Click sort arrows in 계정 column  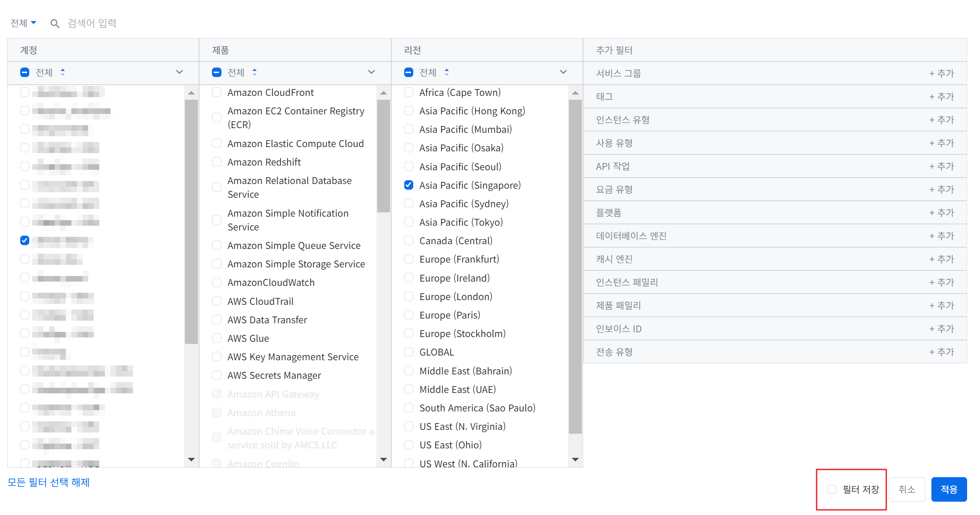click(63, 72)
